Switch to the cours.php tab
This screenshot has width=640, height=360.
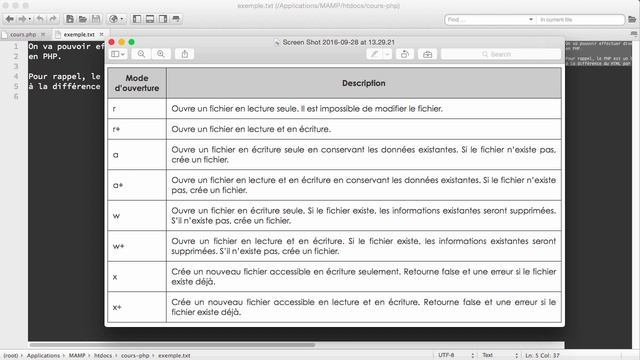click(x=22, y=35)
